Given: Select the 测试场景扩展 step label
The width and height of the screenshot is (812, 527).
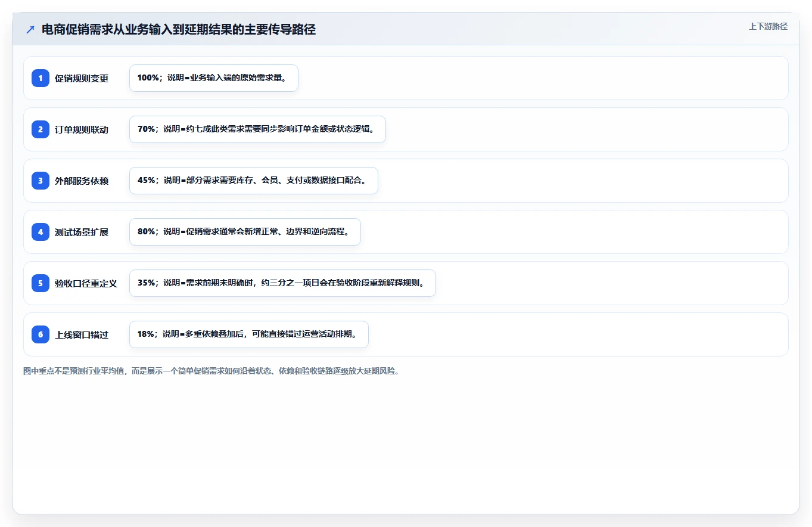Looking at the screenshot, I should [x=82, y=232].
